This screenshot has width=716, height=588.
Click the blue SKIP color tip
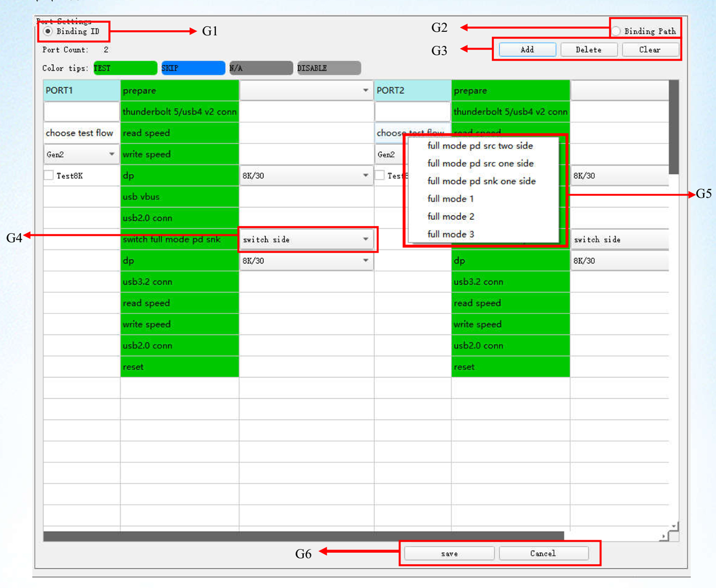click(x=193, y=68)
